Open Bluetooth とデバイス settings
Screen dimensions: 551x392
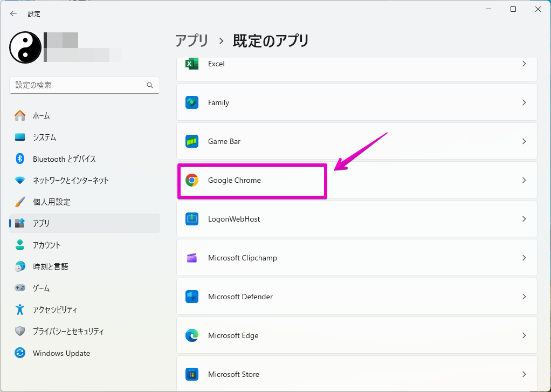point(84,159)
